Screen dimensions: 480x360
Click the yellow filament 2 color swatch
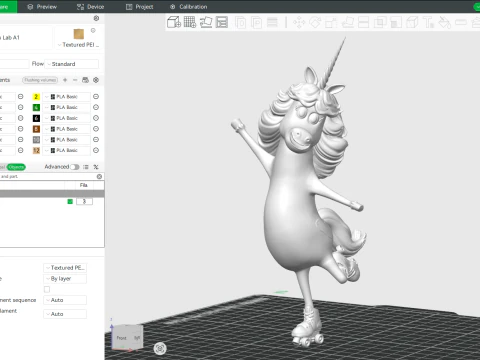coord(36,97)
